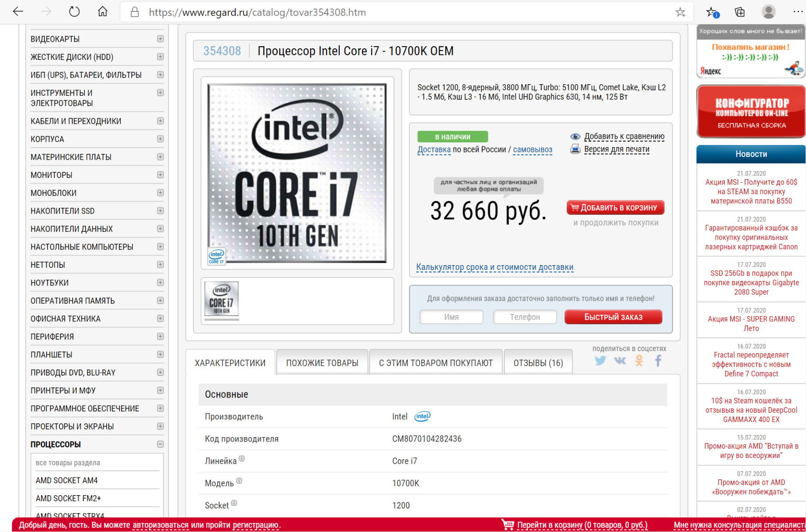
Task: Open the collections icon in toolbar
Action: (x=740, y=12)
